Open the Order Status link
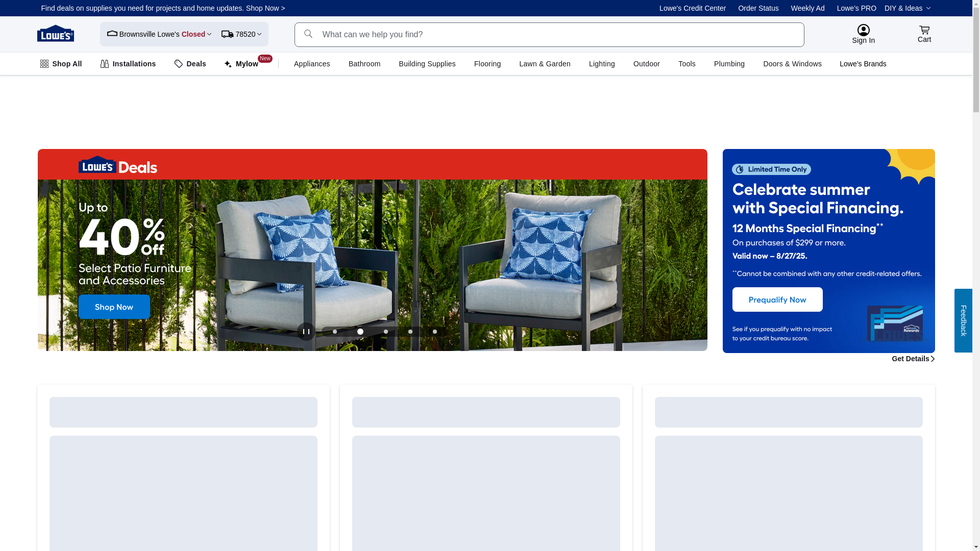 758,8
